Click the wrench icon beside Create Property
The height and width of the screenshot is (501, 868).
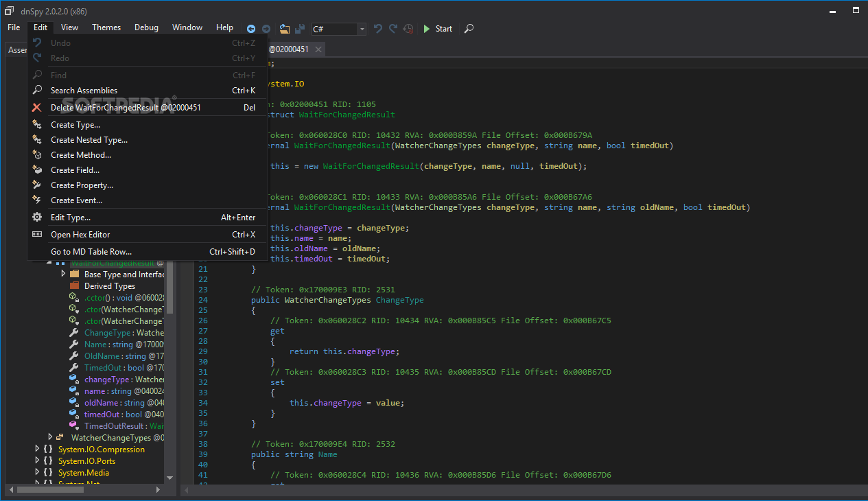click(37, 185)
